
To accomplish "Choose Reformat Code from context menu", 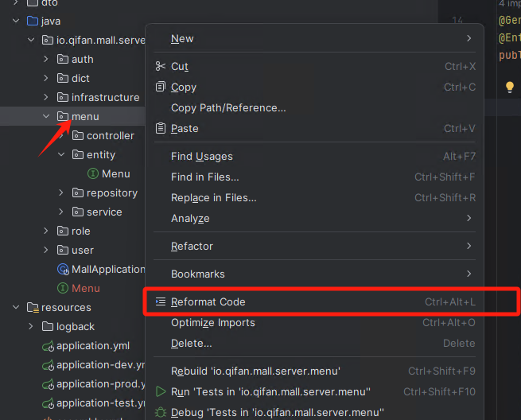I will point(208,301).
